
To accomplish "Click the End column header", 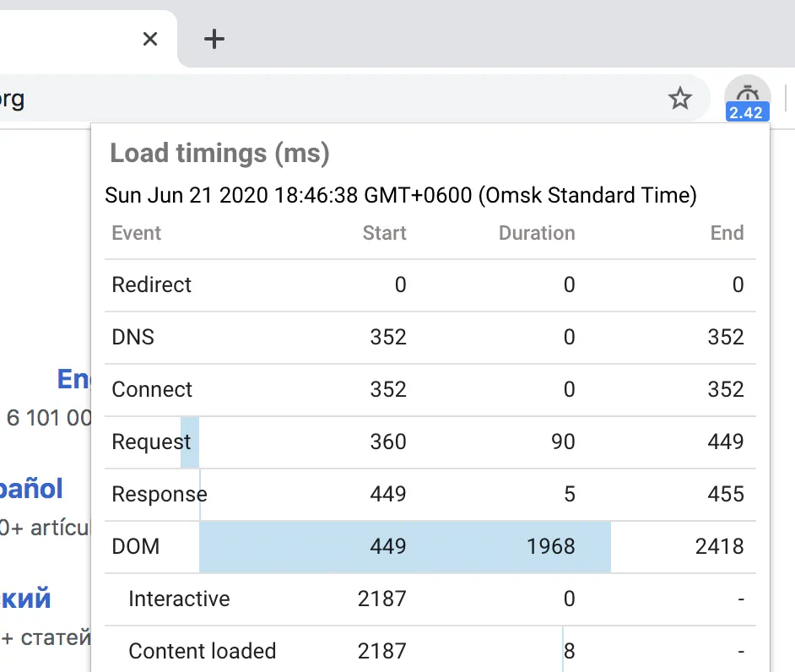I will pos(727,233).
